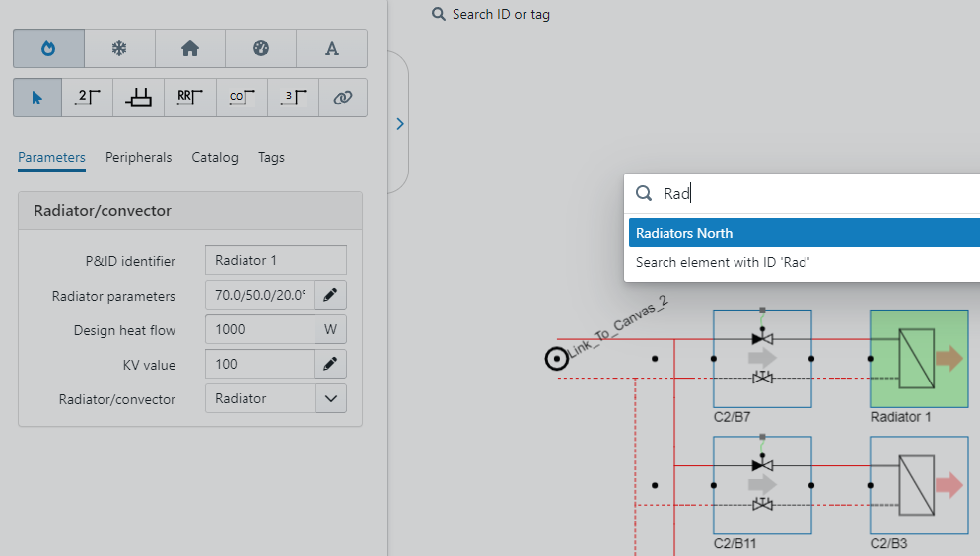Open the Radiator/convector type dropdown

[330, 399]
